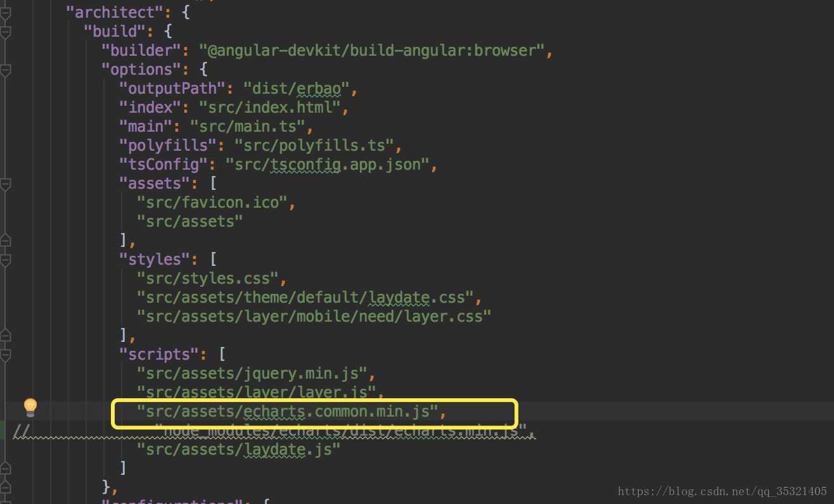Click the layer.css style path
This screenshot has height=504, width=834.
(x=314, y=316)
